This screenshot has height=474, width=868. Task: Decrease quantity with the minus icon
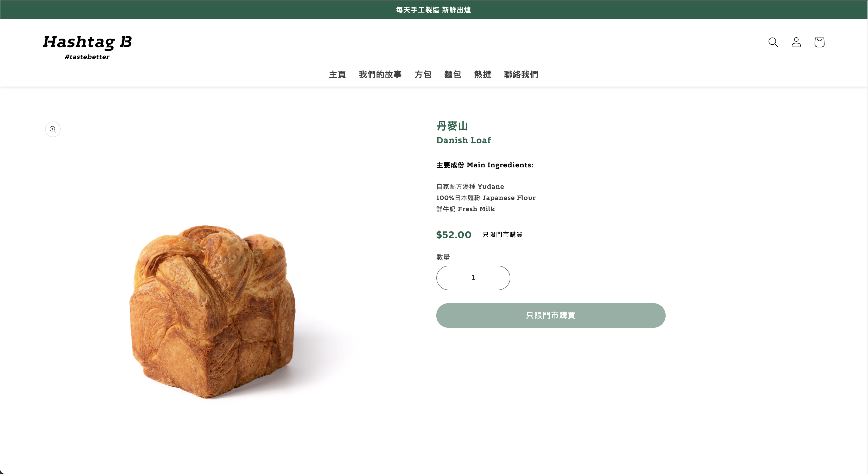[449, 278]
